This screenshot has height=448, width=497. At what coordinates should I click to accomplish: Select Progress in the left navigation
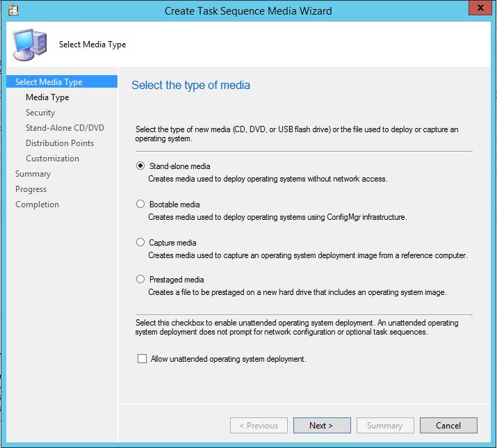click(x=31, y=189)
